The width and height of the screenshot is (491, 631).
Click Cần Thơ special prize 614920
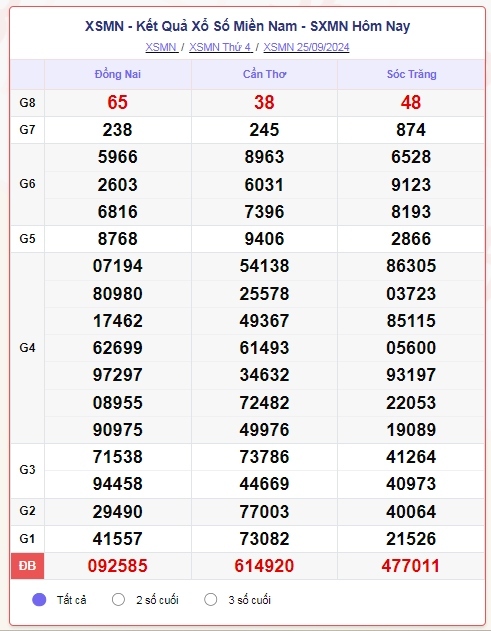[x=264, y=566]
